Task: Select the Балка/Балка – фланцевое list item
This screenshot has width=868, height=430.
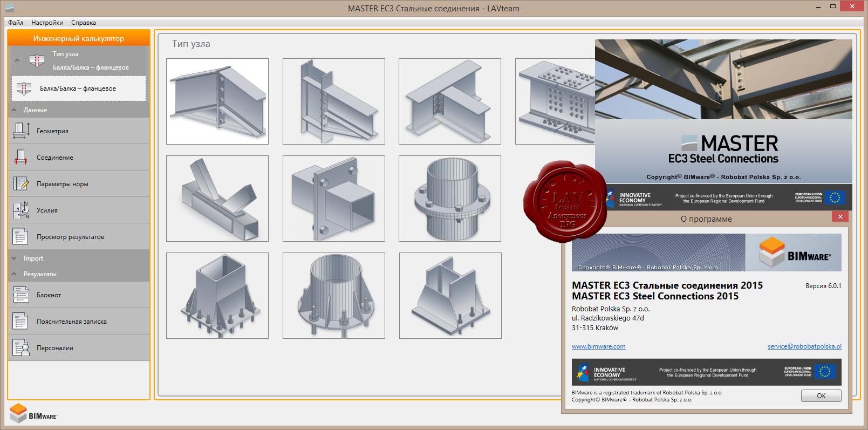Action: point(79,88)
